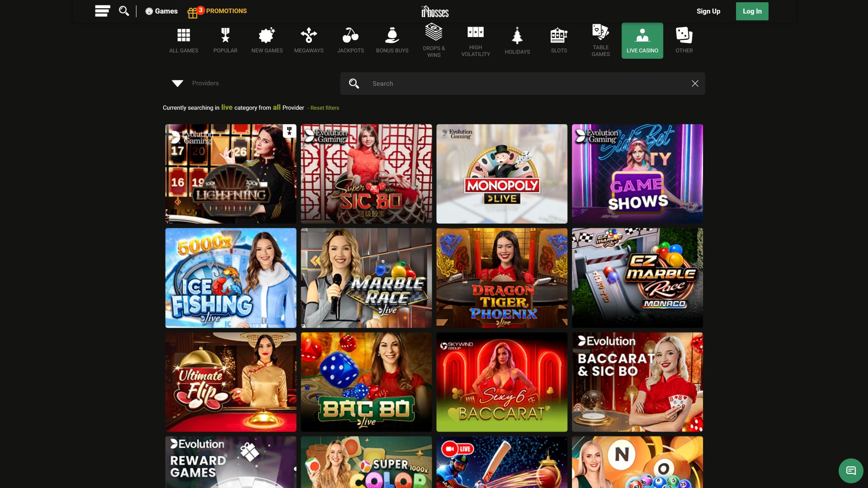Select the Holidays category
Viewport: 868px width, 488px height.
pyautogui.click(x=517, y=41)
